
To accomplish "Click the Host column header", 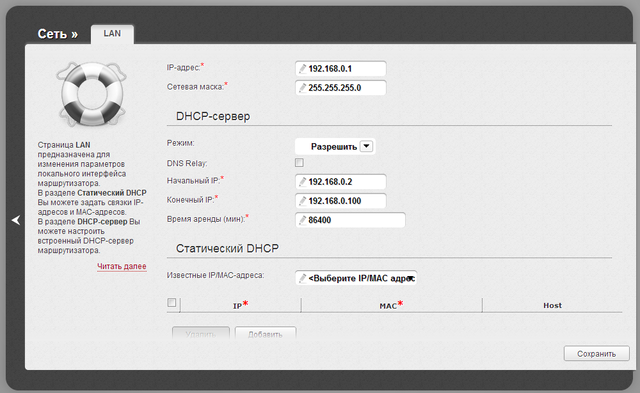I will [x=552, y=305].
